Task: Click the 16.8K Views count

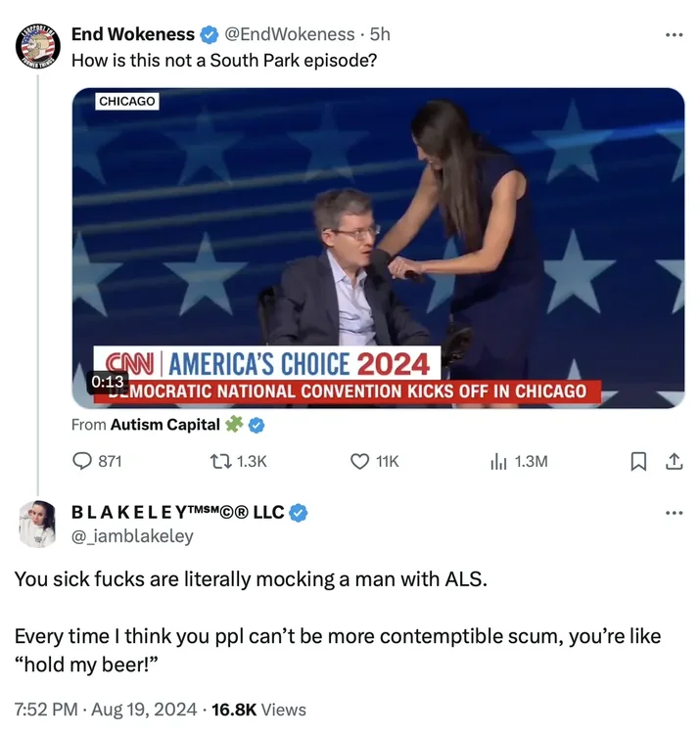Action: tap(258, 710)
